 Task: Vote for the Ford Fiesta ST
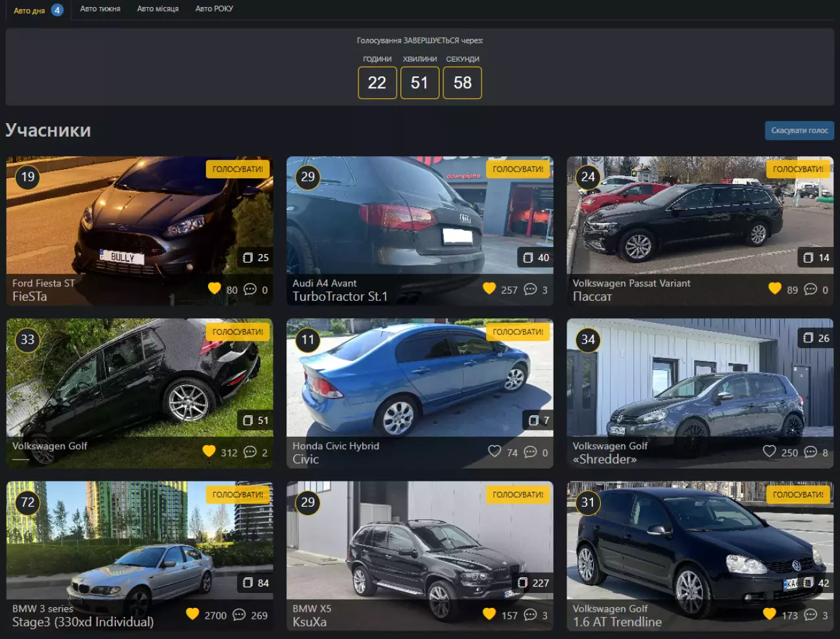[x=238, y=169]
